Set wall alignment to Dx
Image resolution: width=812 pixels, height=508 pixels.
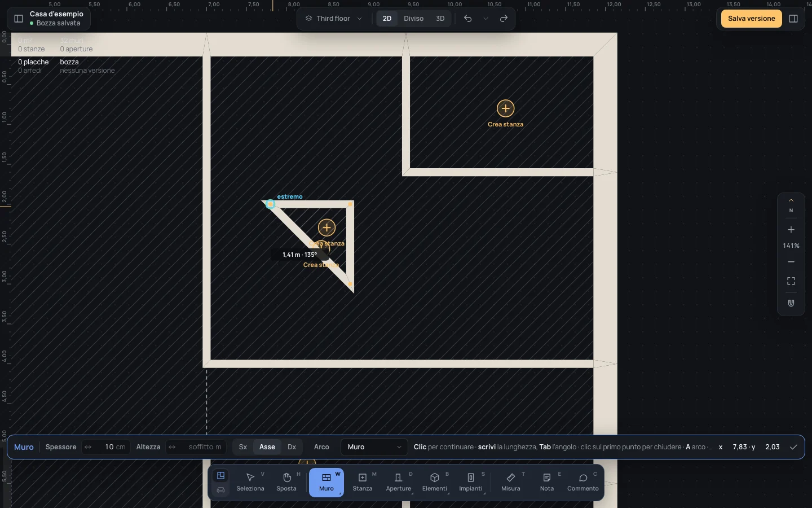click(x=292, y=447)
